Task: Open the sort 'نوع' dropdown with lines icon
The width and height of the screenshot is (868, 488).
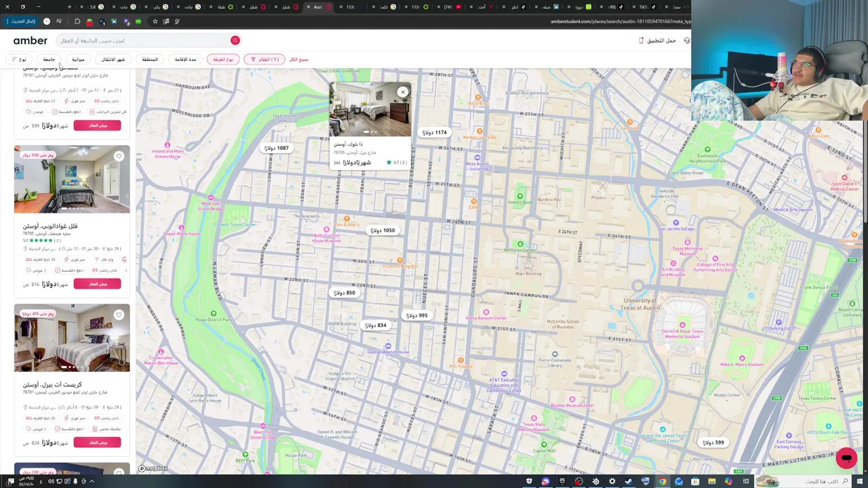Action: point(19,60)
